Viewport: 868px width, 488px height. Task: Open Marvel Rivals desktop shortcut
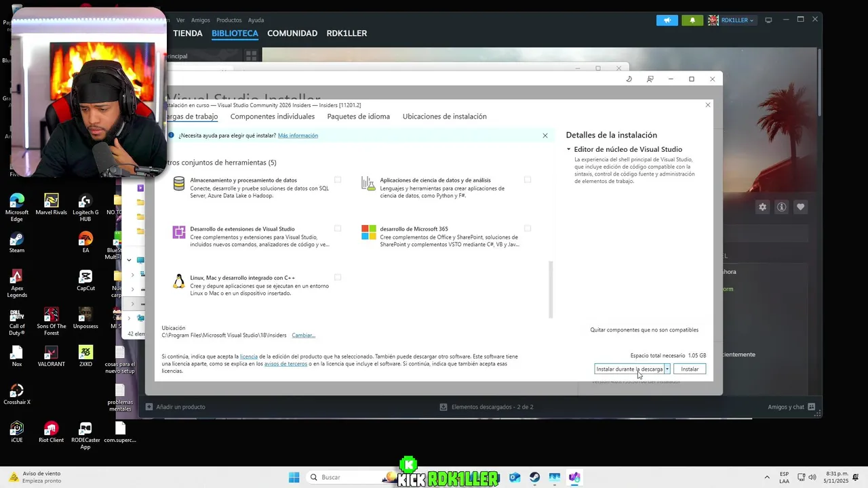tap(52, 204)
